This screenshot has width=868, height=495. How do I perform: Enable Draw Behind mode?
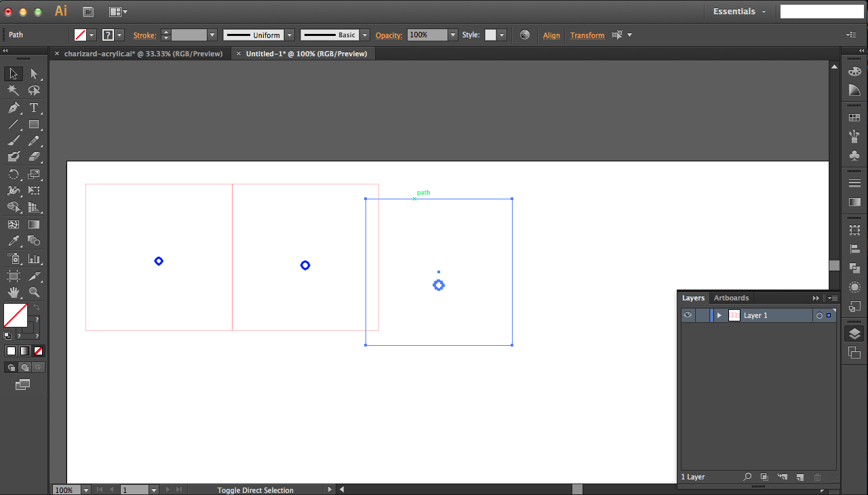point(24,367)
